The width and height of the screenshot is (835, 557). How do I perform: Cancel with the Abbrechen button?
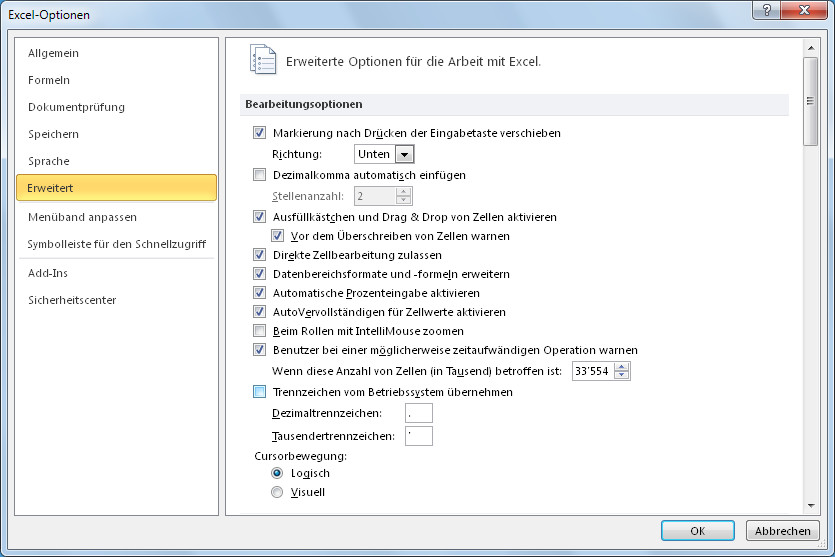[782, 531]
